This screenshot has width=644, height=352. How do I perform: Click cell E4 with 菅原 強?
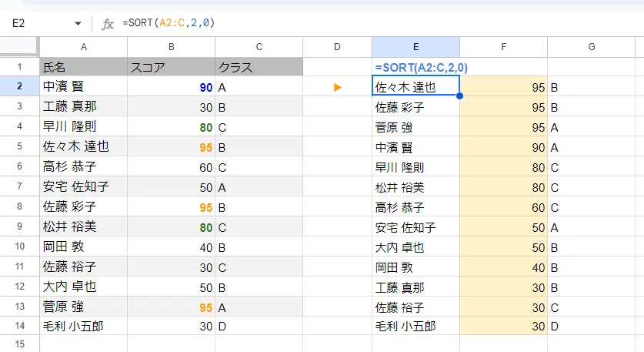(x=415, y=126)
